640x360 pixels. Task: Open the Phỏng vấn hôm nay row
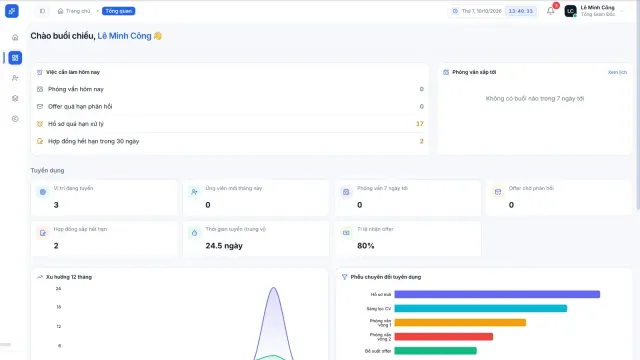[230, 89]
